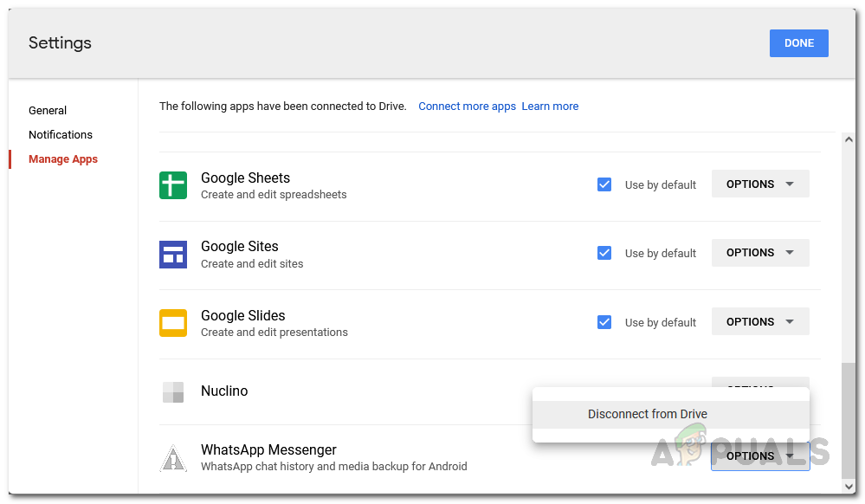Viewport: 865px width, 504px height.
Task: Select the Manage Apps tab
Action: click(x=63, y=159)
